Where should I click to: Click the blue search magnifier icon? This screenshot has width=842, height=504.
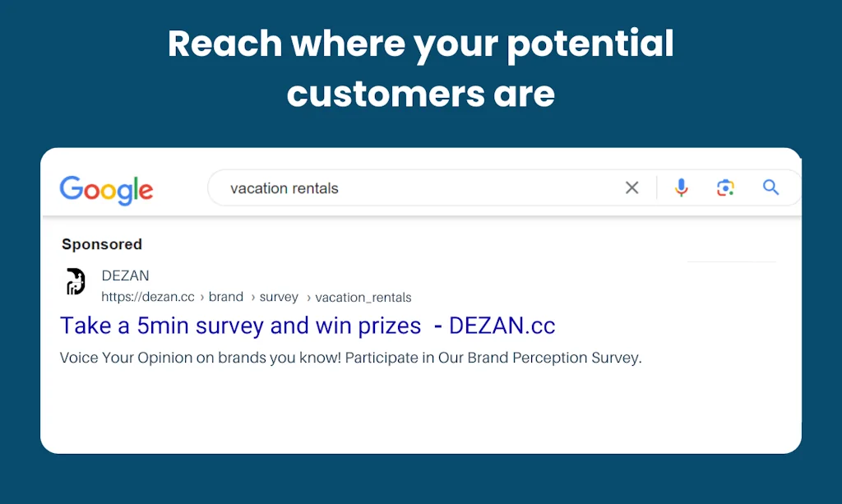tap(770, 187)
